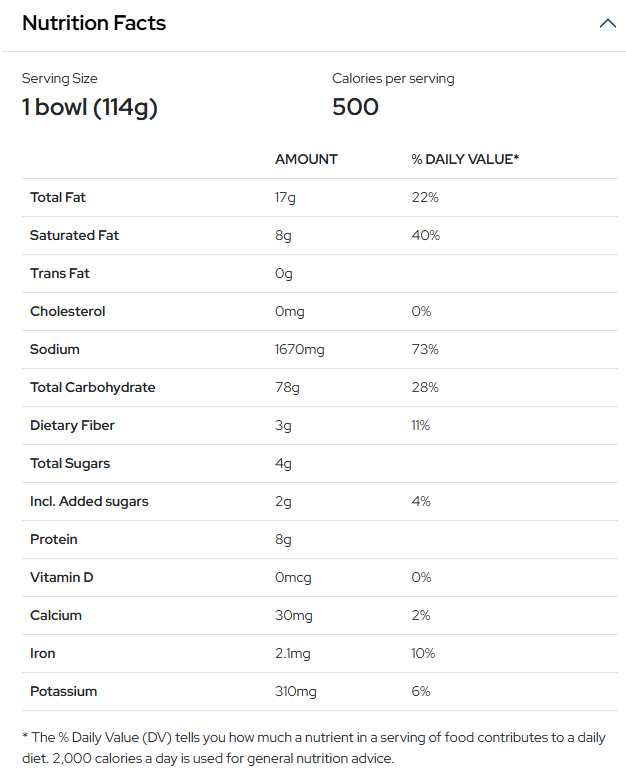Select the Saturated Fat row label
Viewport: 626px width, 781px height.
(74, 235)
